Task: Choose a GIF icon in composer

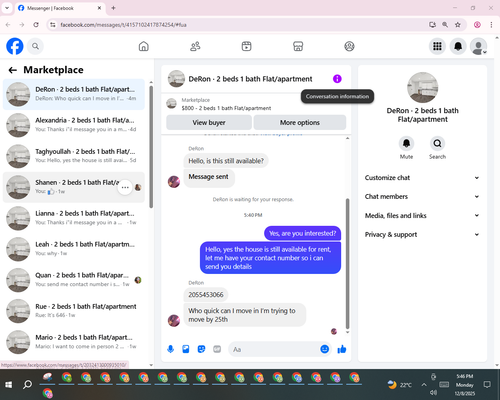Action: click(x=217, y=349)
